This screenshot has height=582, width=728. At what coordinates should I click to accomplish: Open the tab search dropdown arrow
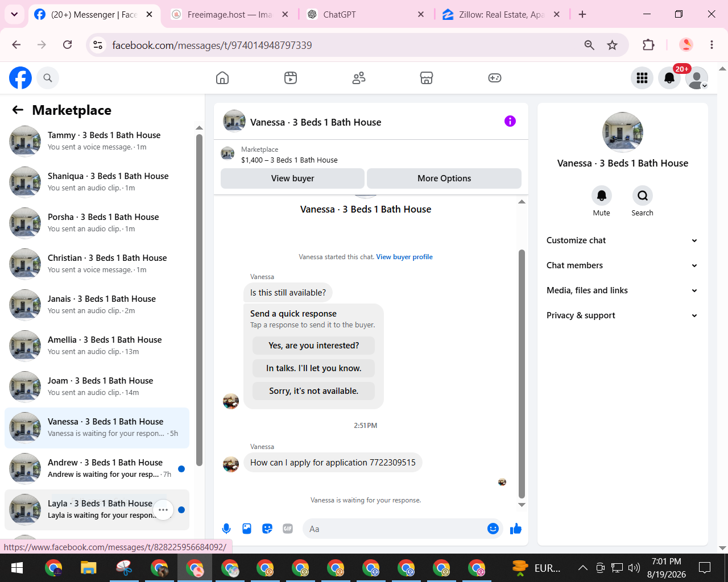(x=14, y=14)
